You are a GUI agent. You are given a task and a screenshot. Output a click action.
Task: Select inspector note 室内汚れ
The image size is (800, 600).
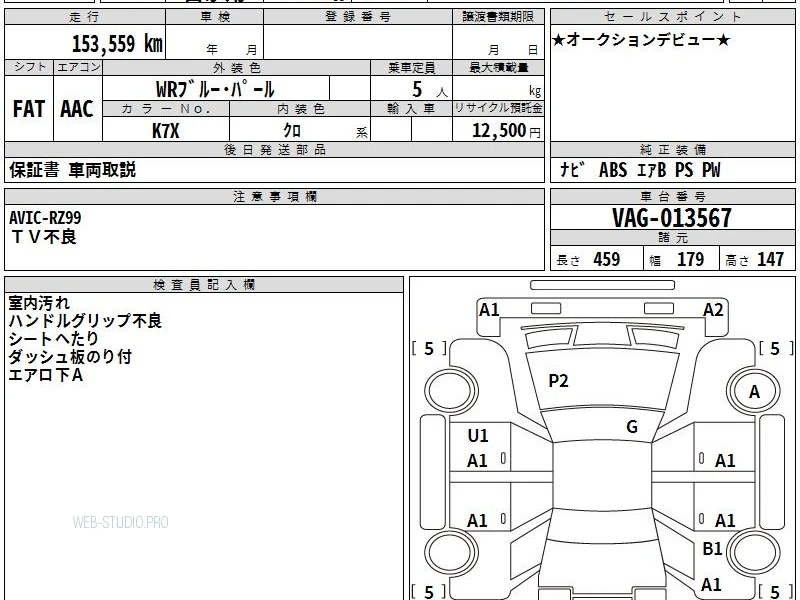click(39, 303)
